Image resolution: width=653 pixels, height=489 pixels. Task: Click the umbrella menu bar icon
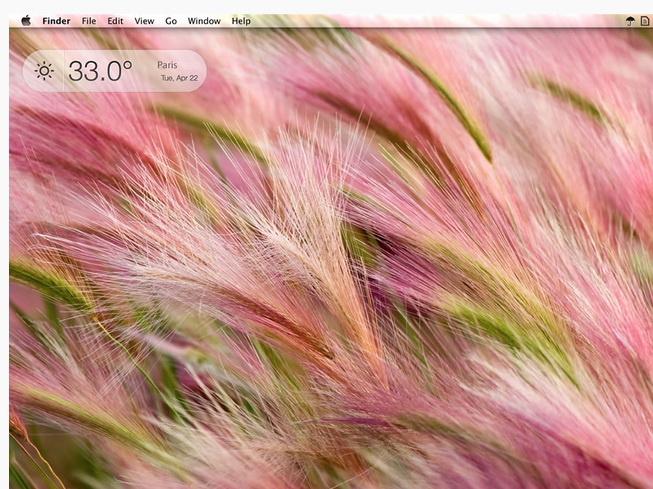pos(631,21)
